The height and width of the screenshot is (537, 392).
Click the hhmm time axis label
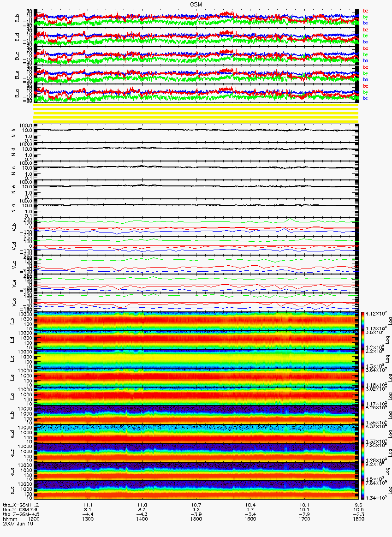pyautogui.click(x=10, y=519)
